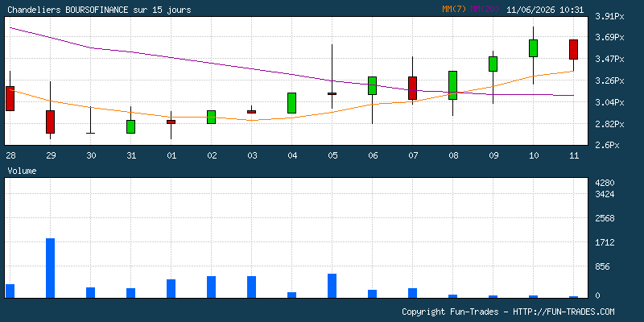Click the volume bar for day 28
Image resolution: width=644 pixels, height=322 pixels.
coord(10,291)
